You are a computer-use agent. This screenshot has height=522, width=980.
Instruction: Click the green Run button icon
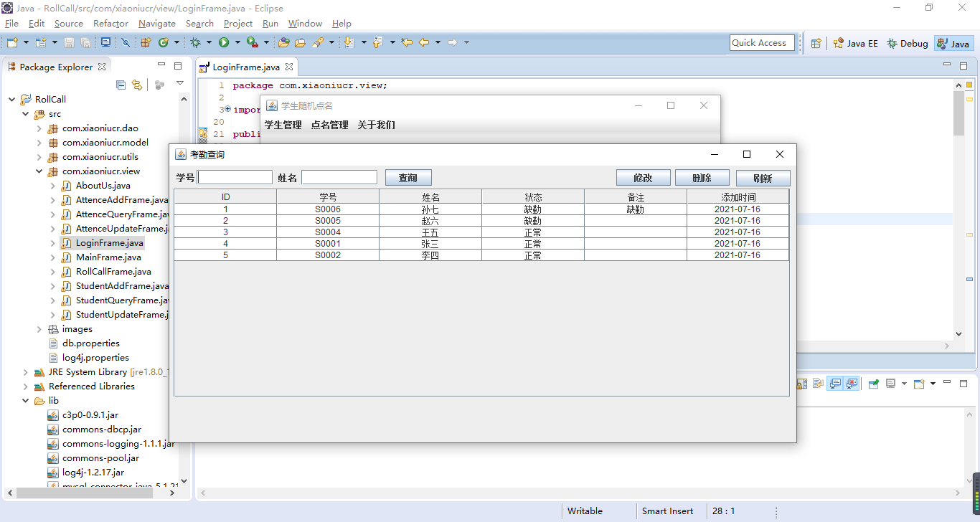[224, 43]
